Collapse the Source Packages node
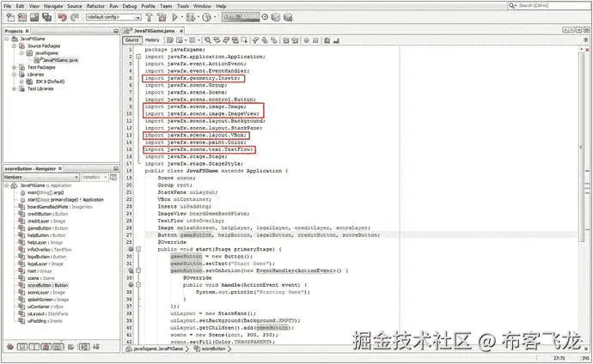593x364 pixels. click(14, 46)
